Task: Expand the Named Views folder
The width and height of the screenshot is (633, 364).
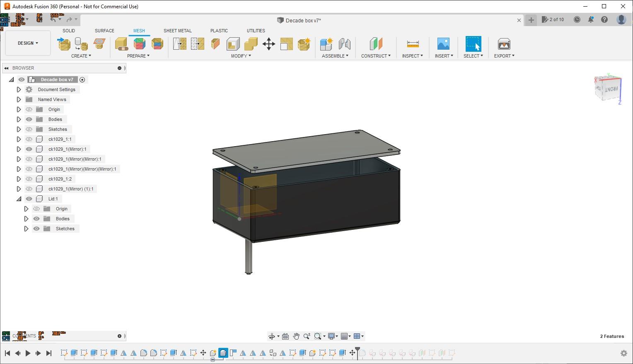Action: 19,99
